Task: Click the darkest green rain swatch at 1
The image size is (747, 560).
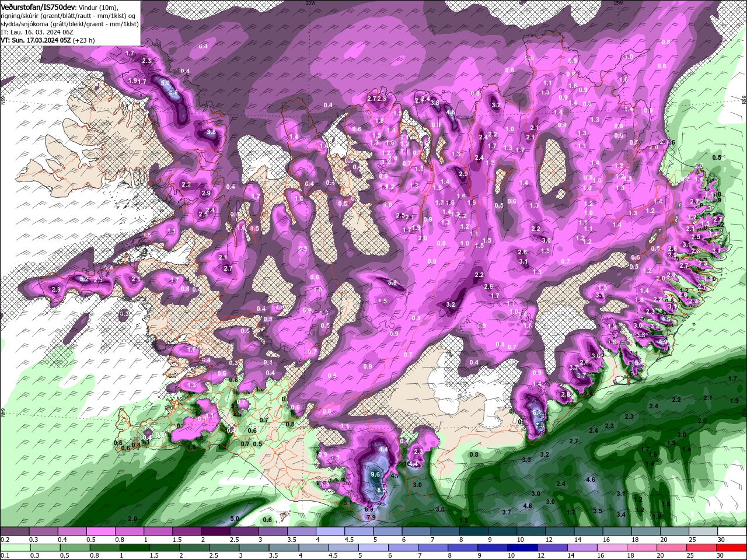Action: [135, 547]
